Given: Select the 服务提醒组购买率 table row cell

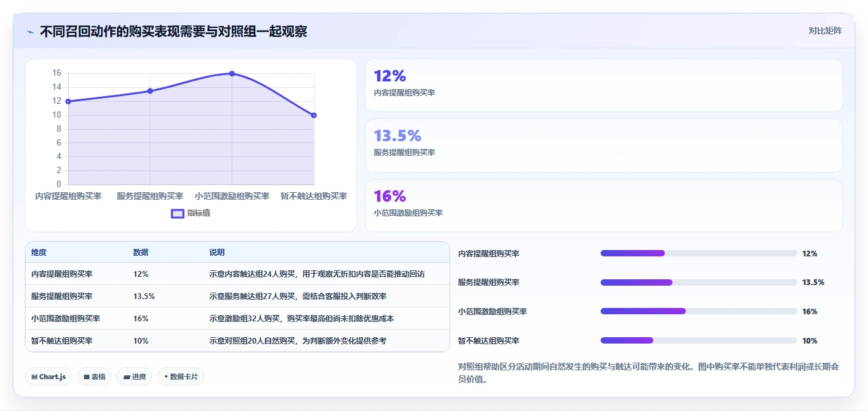Looking at the screenshot, I should [62, 296].
